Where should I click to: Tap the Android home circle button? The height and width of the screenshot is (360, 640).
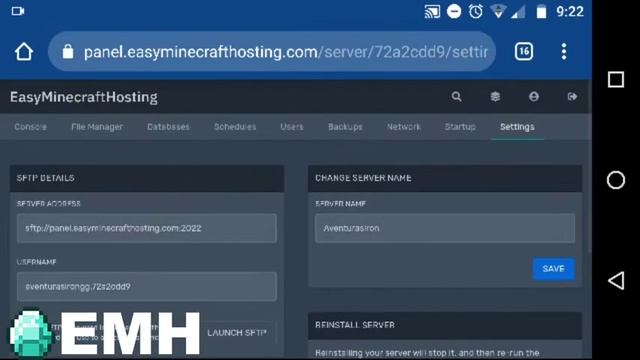click(x=616, y=180)
